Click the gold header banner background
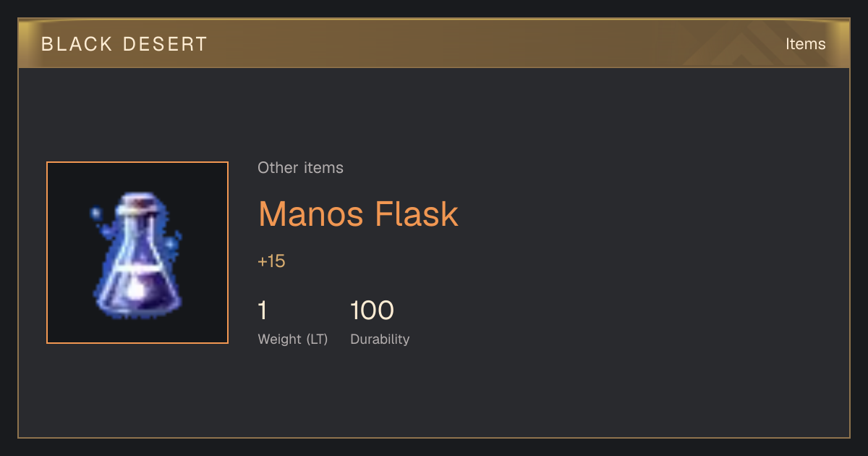 tap(434, 44)
